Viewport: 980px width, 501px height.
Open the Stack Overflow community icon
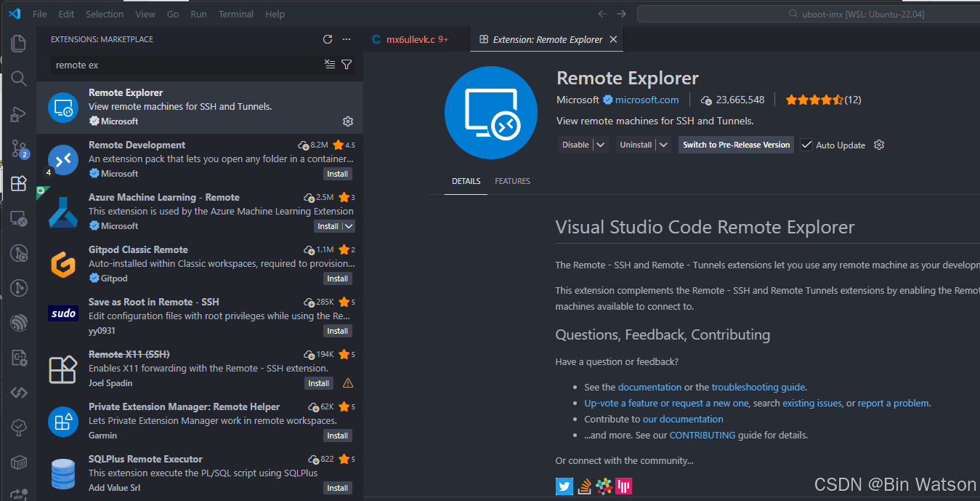584,486
